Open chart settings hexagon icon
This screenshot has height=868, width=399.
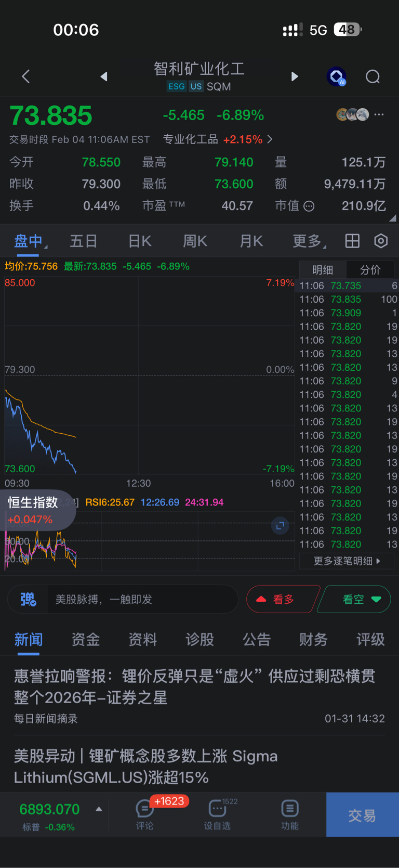[x=381, y=241]
